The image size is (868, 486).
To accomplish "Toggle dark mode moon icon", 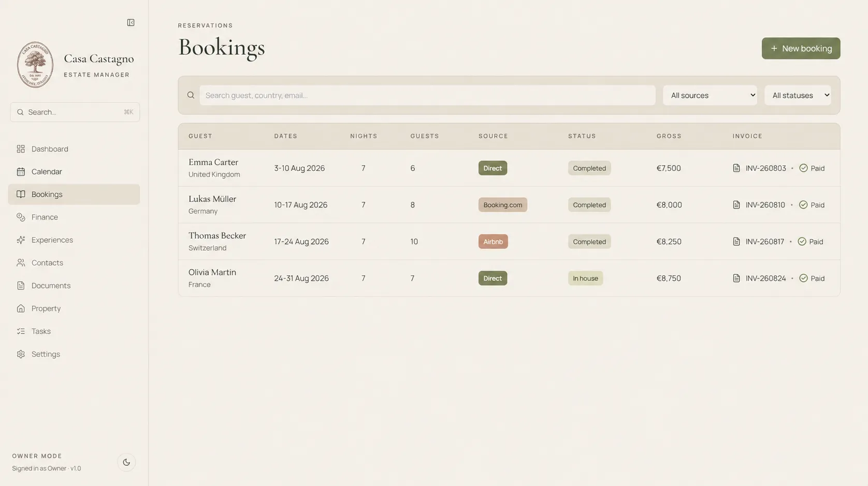I will (126, 462).
